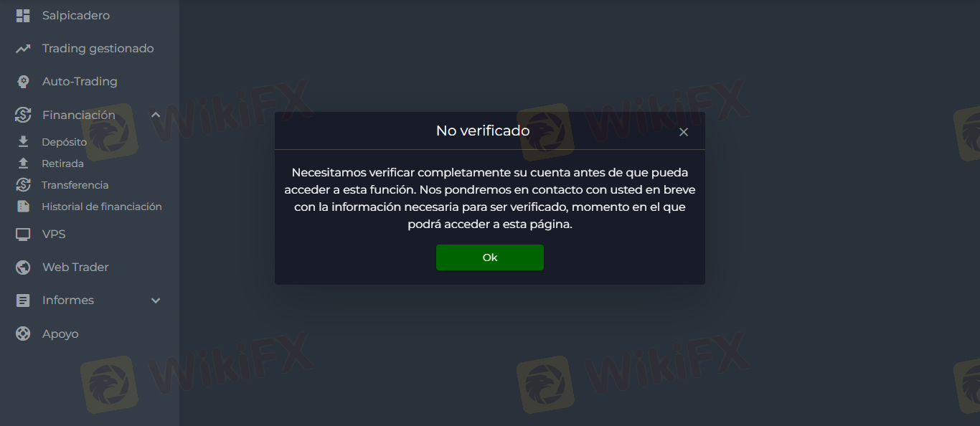Click the Apoyo lifebuoy icon
The image size is (980, 426).
[x=23, y=333]
